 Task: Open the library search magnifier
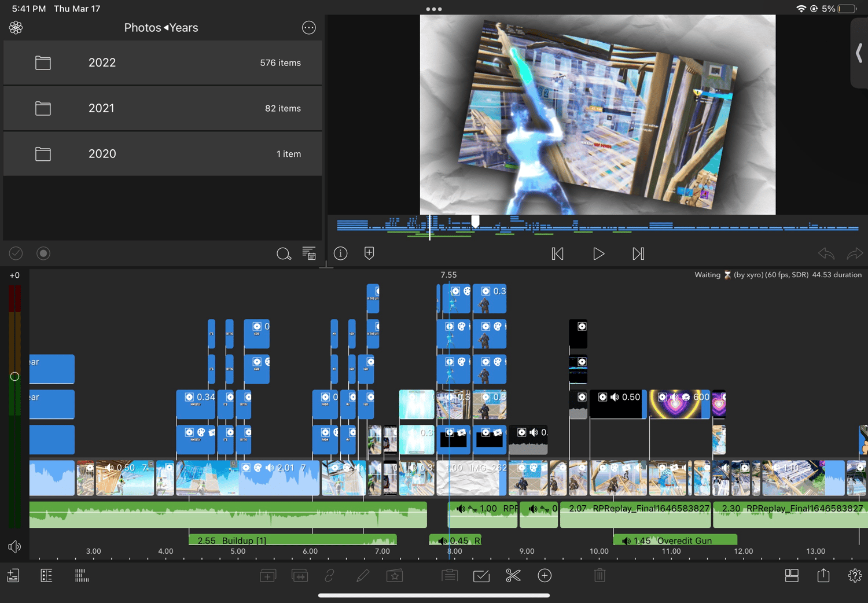(284, 253)
